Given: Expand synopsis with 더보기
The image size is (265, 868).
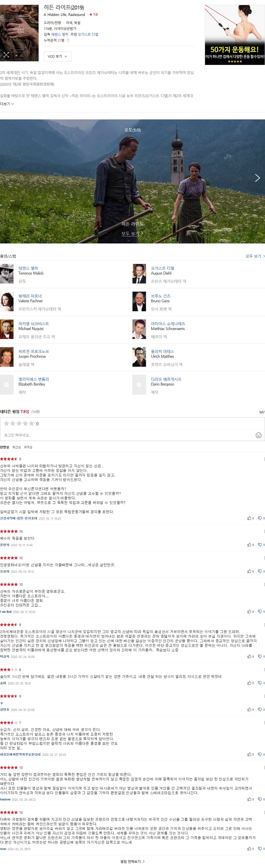Looking at the screenshot, I should point(7,104).
